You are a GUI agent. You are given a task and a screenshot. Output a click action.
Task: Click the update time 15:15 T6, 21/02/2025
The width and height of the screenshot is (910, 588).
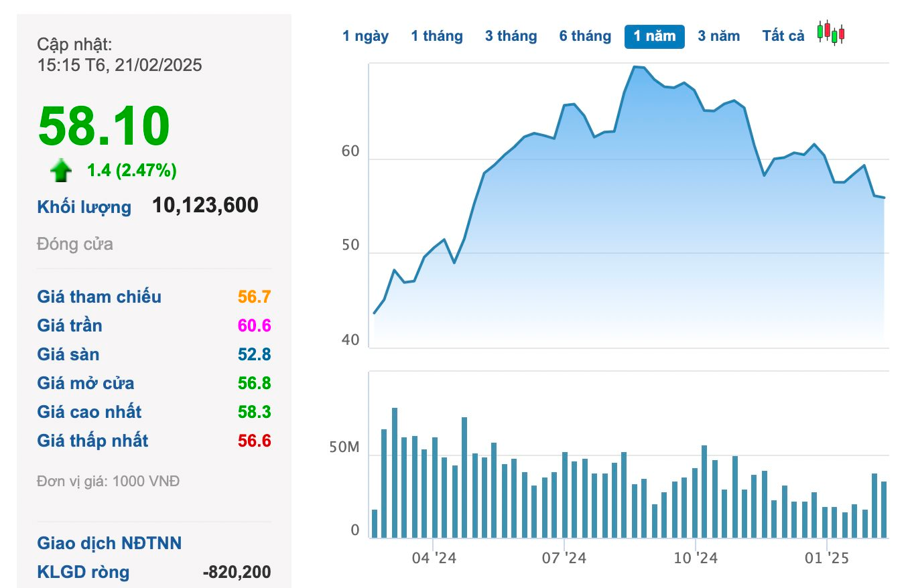tap(119, 65)
